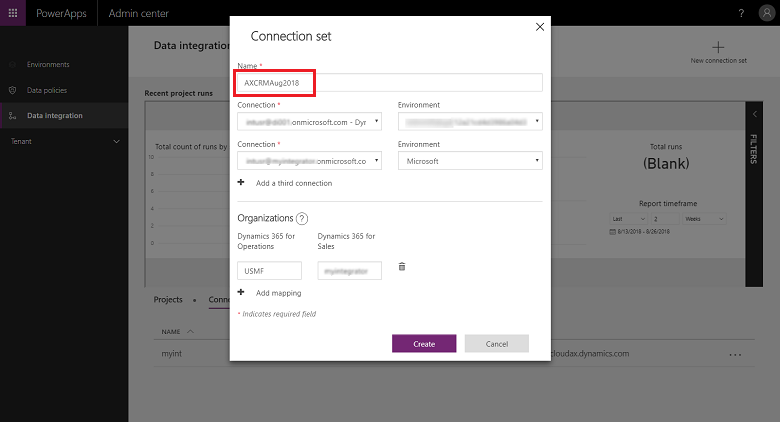Close the Connection set dialog

[x=540, y=27]
